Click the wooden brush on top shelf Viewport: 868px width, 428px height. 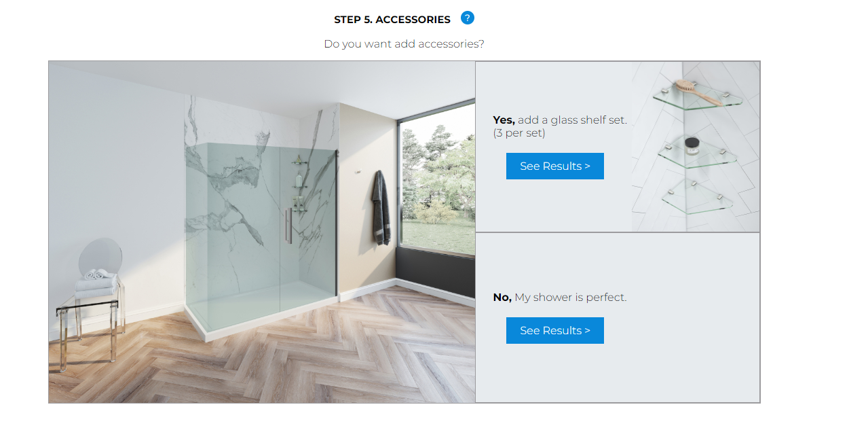(x=698, y=92)
